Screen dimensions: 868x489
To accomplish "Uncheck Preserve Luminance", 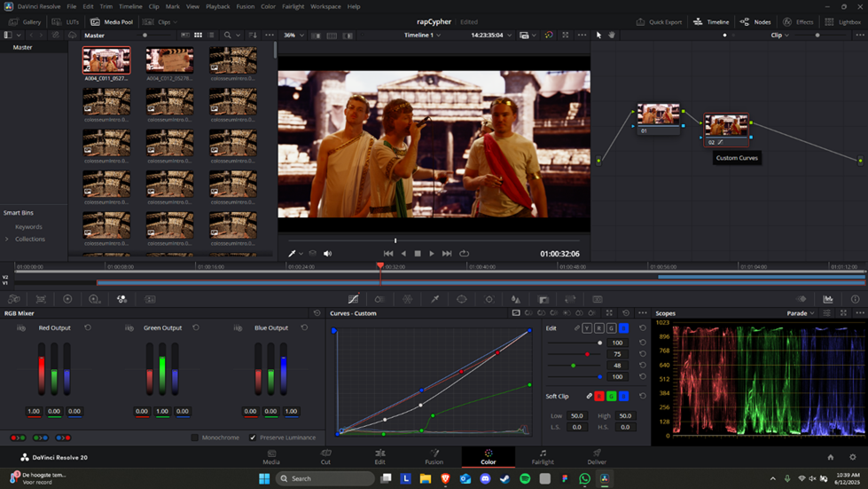I will (253, 438).
